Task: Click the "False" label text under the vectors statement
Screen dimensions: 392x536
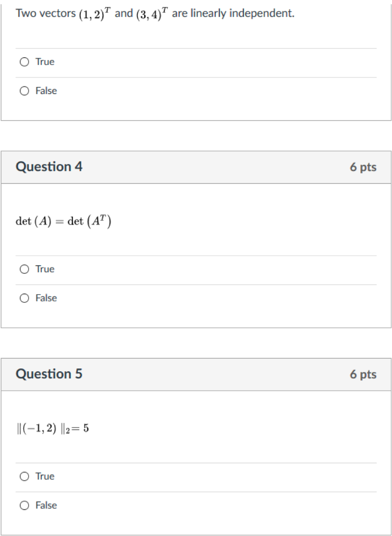Action: (x=46, y=91)
